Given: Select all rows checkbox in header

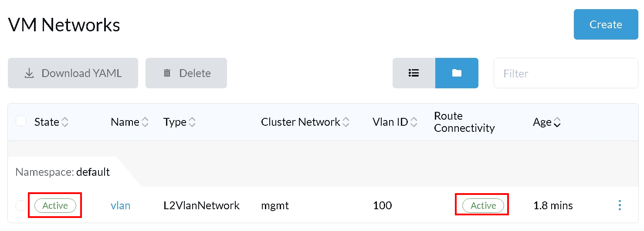Looking at the screenshot, I should click(21, 121).
